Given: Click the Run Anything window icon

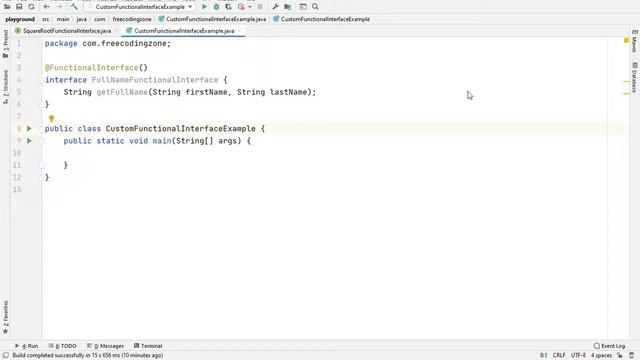Looking at the screenshot, I should 303,7.
